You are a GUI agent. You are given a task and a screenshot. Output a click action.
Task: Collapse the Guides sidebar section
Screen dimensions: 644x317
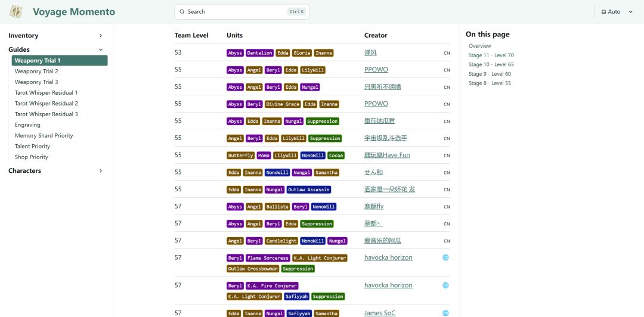pyautogui.click(x=101, y=49)
